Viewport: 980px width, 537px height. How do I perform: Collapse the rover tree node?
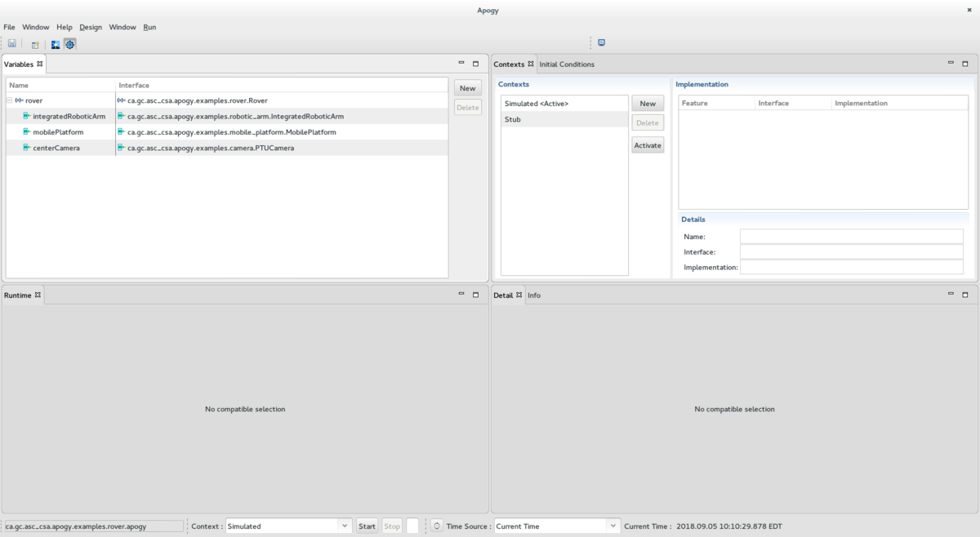click(10, 100)
